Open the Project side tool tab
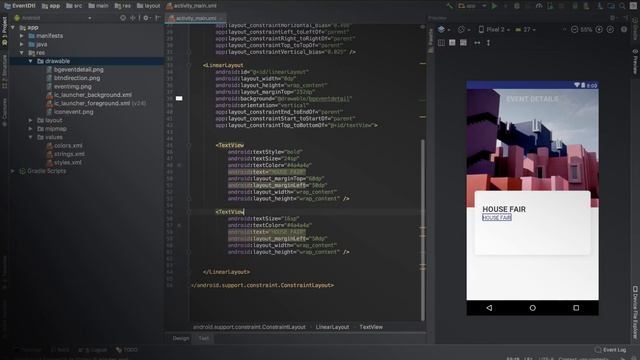This screenshot has height=360, width=640. [x=4, y=31]
